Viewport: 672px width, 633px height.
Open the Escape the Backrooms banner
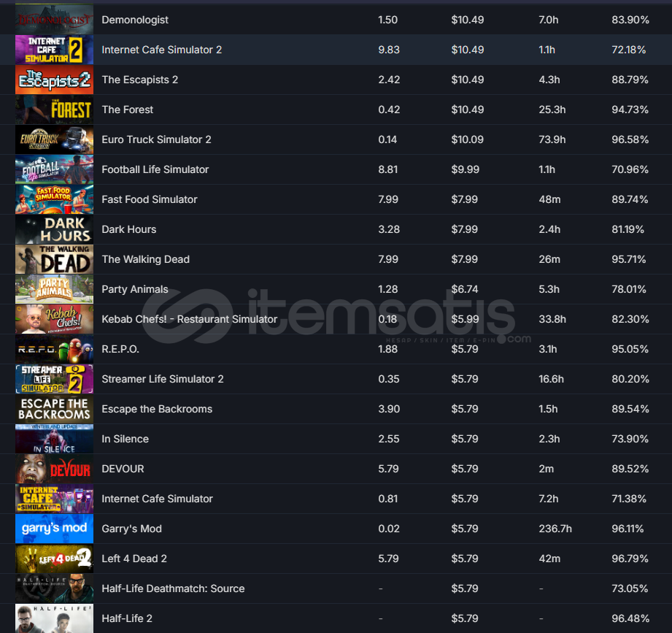tap(54, 409)
